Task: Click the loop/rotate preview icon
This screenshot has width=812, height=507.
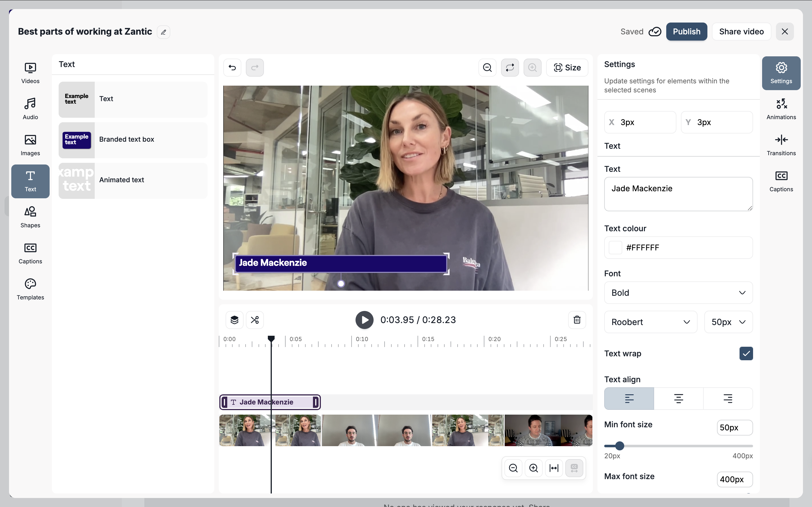Action: [x=510, y=68]
